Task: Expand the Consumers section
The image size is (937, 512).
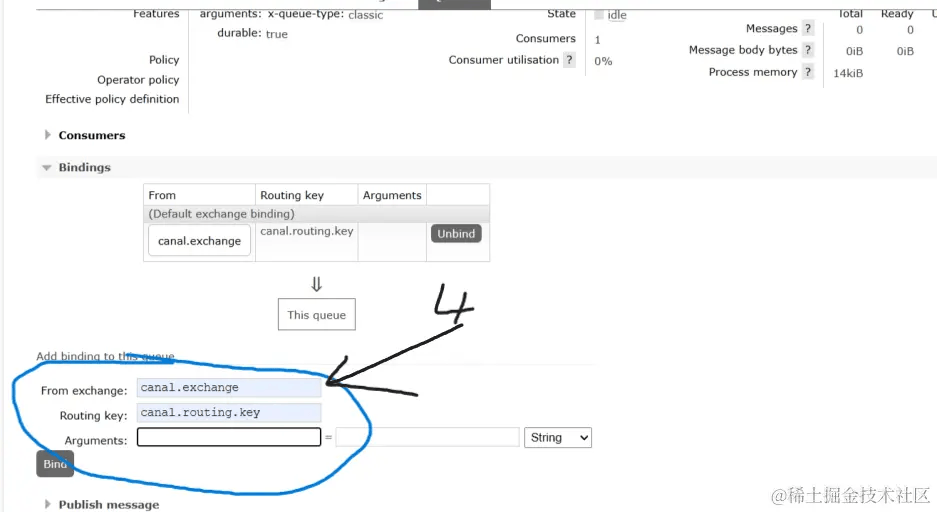Action: [x=91, y=135]
